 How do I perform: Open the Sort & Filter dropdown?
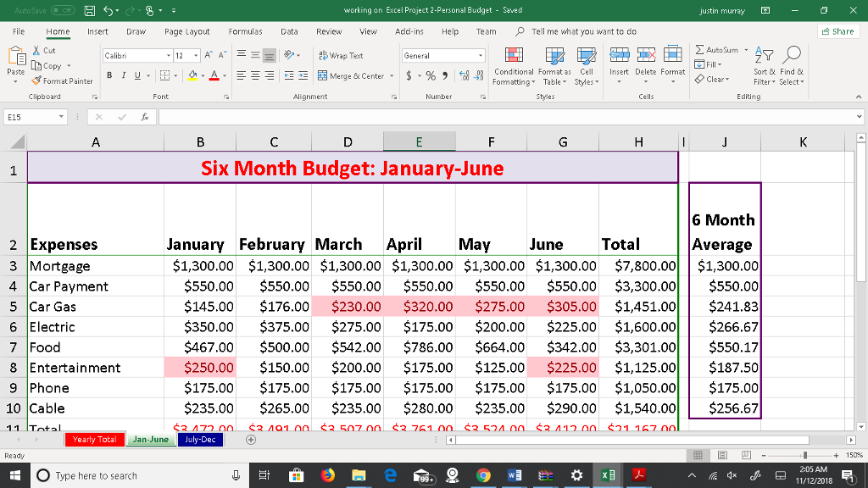pyautogui.click(x=765, y=66)
